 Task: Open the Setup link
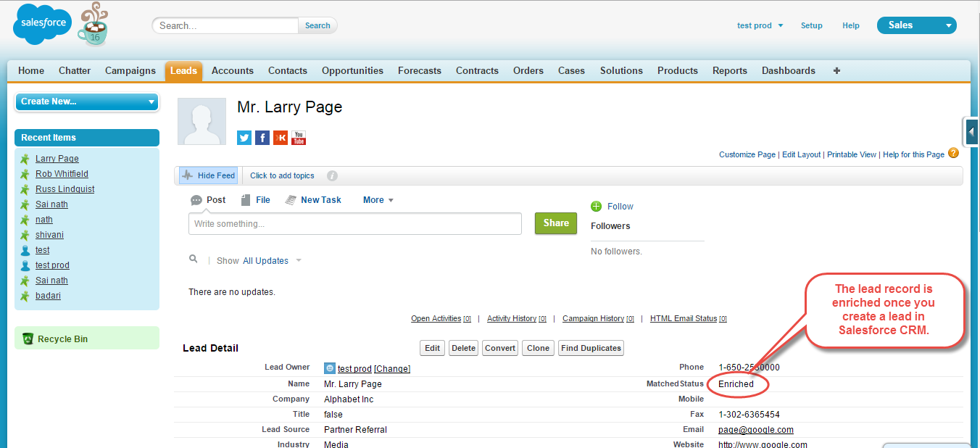(812, 25)
